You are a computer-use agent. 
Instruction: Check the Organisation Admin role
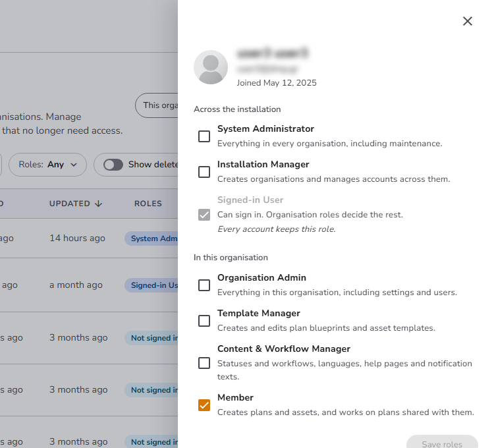tap(204, 285)
